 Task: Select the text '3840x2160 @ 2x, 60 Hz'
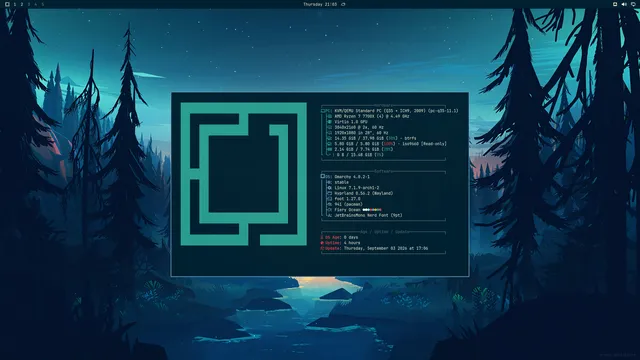pos(359,127)
